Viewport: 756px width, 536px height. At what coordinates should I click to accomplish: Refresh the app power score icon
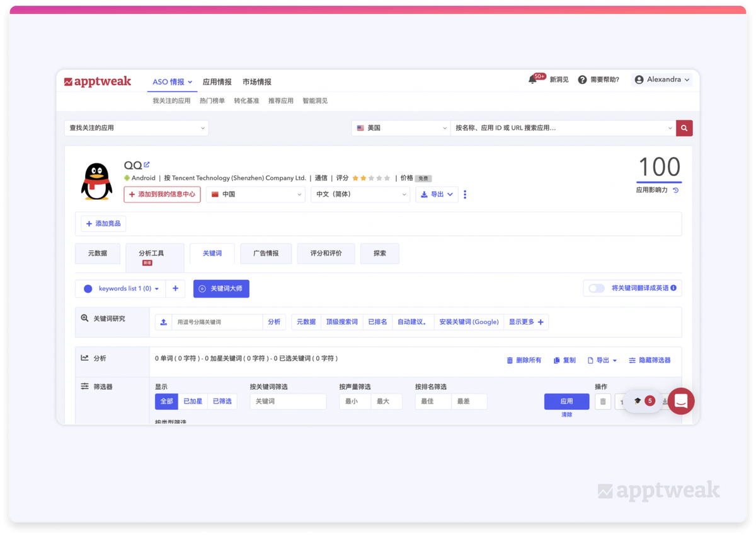coord(676,190)
